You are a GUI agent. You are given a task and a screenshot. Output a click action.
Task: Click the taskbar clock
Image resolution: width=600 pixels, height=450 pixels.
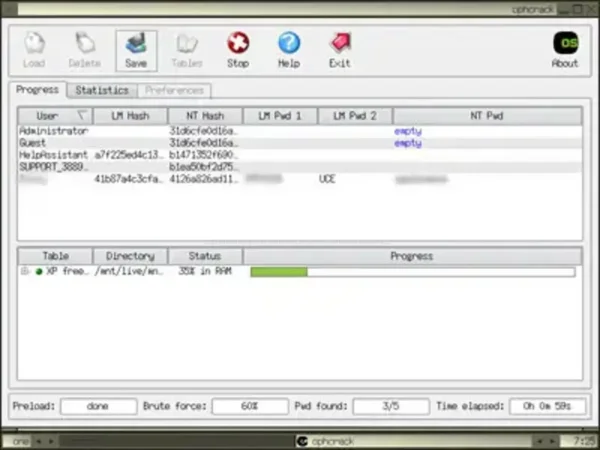tap(585, 441)
